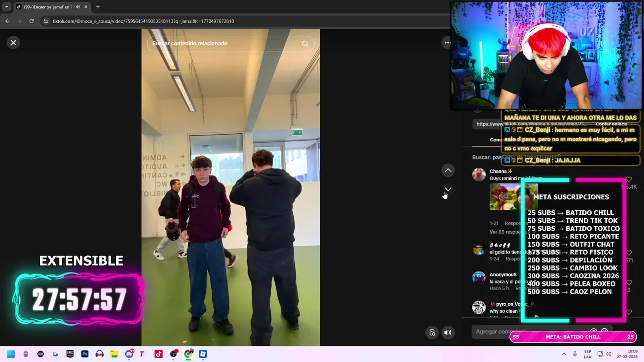Open the Windows Start menu
644x362 pixels.
pyautogui.click(x=11, y=354)
